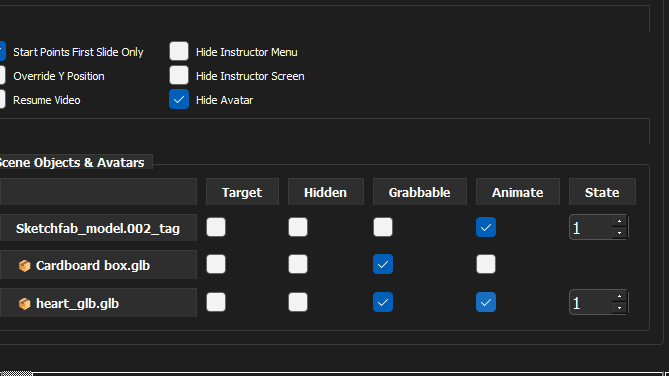Check Target for Cardboard box.glb
Image resolution: width=669 pixels, height=376 pixels.
(x=216, y=264)
